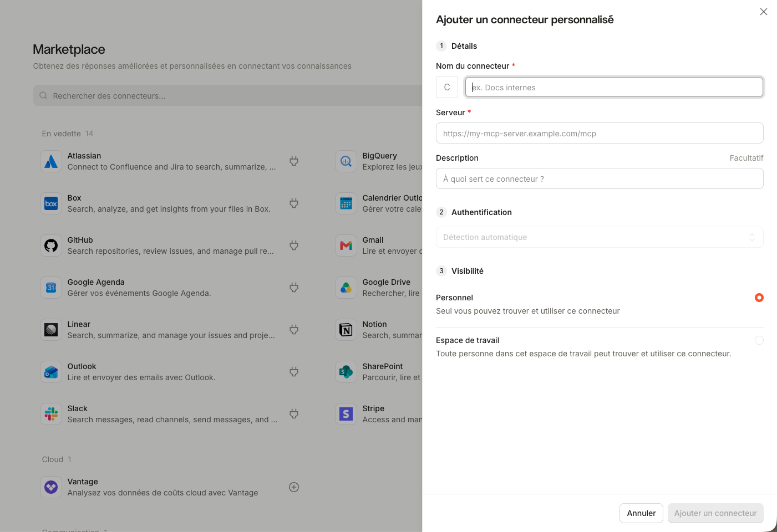Open the Google Agenda connector title

tap(96, 282)
